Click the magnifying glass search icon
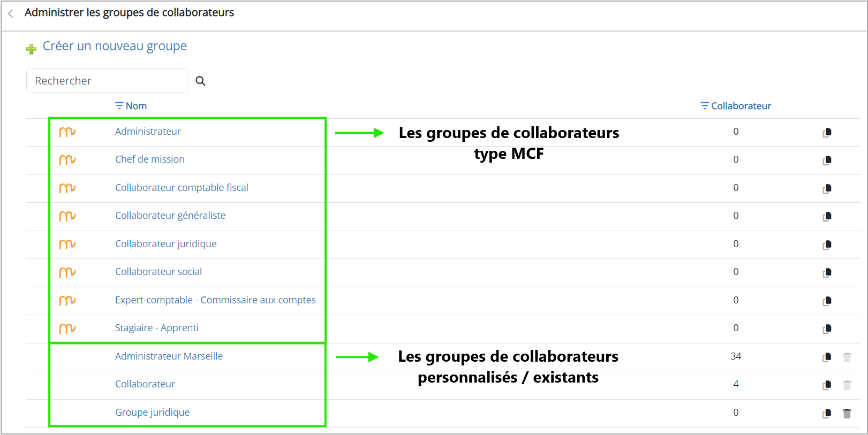 (200, 81)
